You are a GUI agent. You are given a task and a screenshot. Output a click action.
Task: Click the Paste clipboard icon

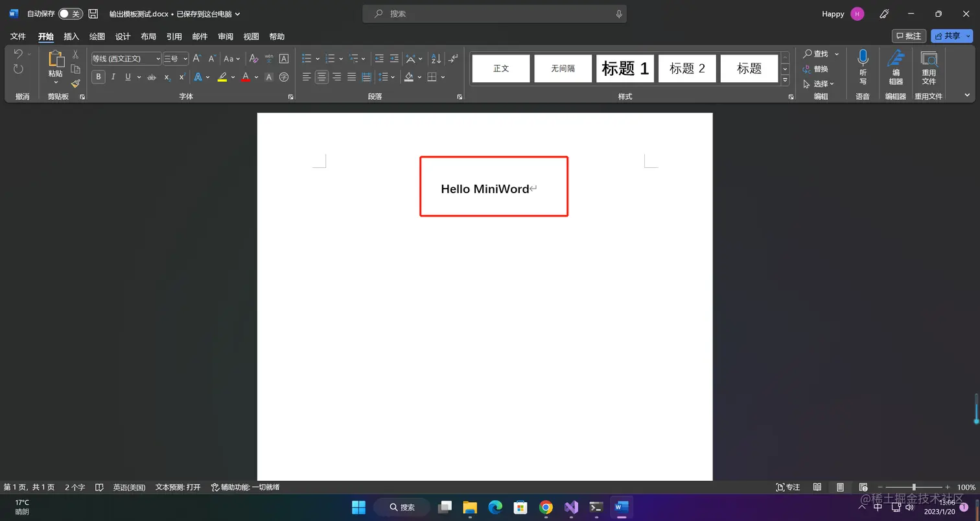point(56,59)
